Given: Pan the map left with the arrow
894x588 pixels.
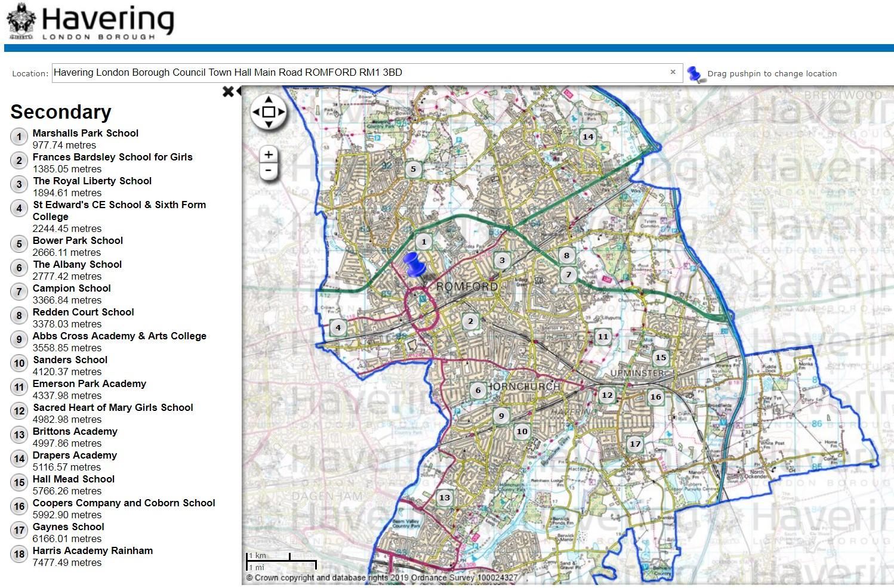Looking at the screenshot, I should point(256,112).
